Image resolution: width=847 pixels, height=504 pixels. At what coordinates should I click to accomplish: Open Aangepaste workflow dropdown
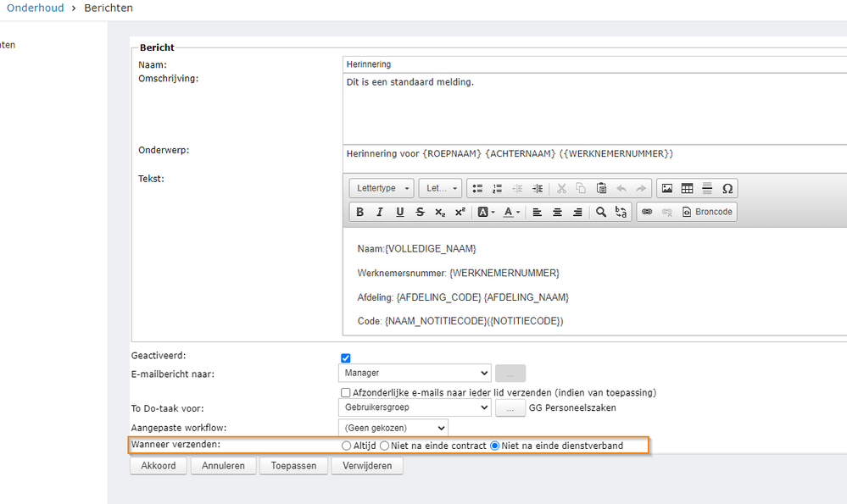tap(393, 428)
